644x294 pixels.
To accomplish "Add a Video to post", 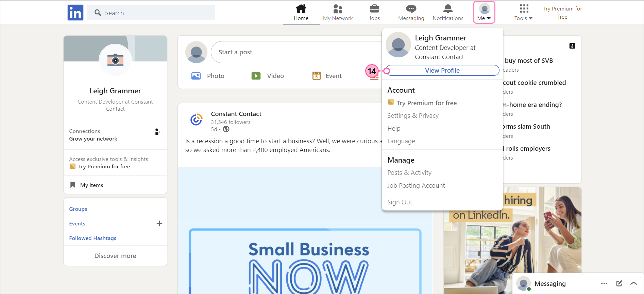I will [268, 76].
